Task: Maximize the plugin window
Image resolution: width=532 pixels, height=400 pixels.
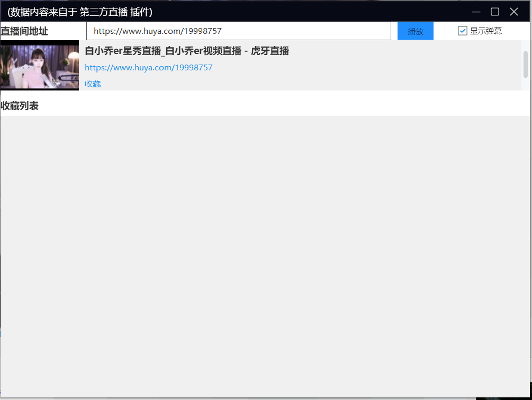Action: point(495,11)
